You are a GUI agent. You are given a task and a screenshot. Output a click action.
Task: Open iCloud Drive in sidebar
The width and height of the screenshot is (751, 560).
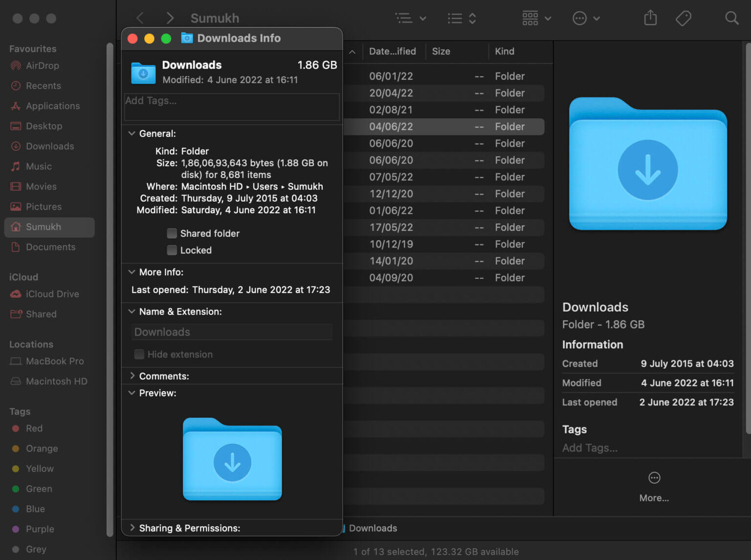coord(52,294)
